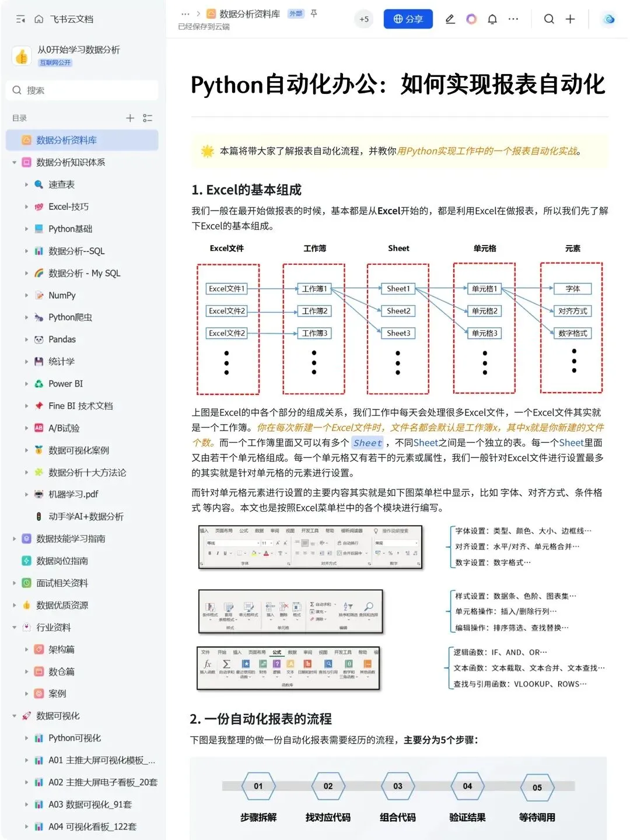Viewport: 630px width, 840px height.
Task: Create new document with top-right plus icon
Action: pyautogui.click(x=570, y=19)
